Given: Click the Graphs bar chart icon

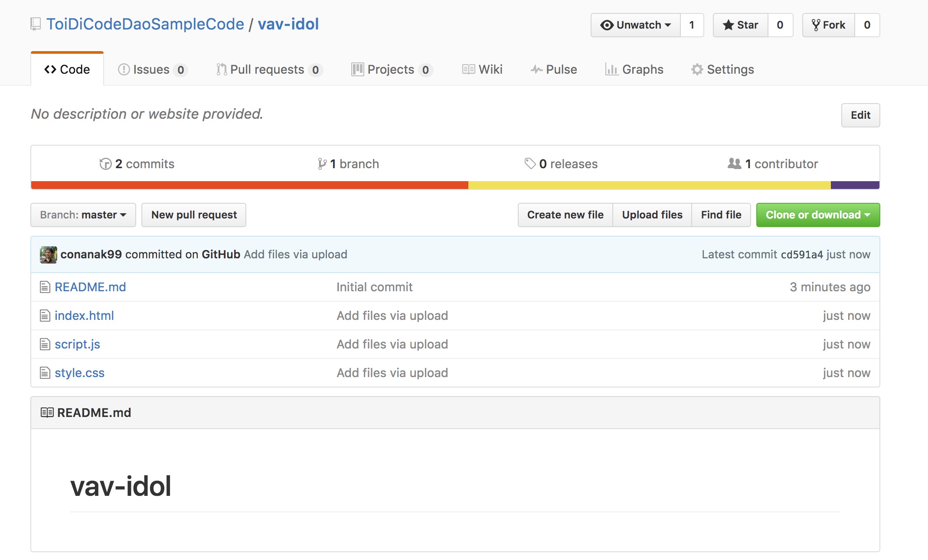Looking at the screenshot, I should coord(611,69).
